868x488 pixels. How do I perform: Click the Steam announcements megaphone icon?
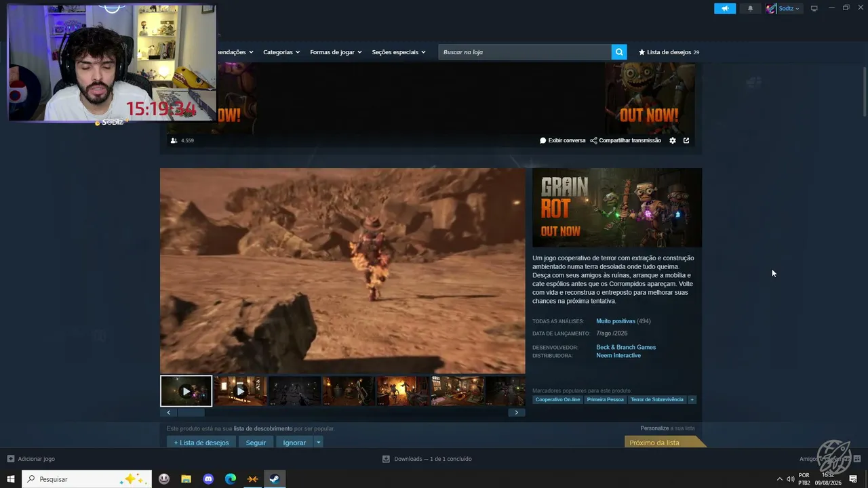[x=725, y=9]
